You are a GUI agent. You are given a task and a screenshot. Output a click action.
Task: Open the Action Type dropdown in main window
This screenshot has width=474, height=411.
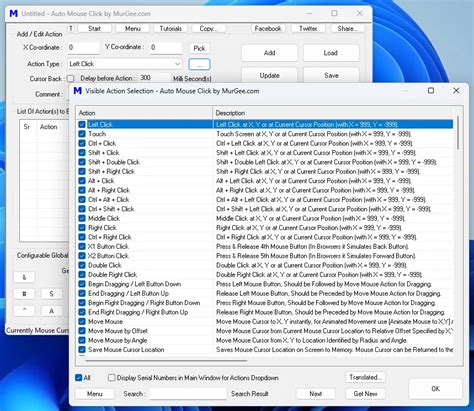pyautogui.click(x=125, y=64)
